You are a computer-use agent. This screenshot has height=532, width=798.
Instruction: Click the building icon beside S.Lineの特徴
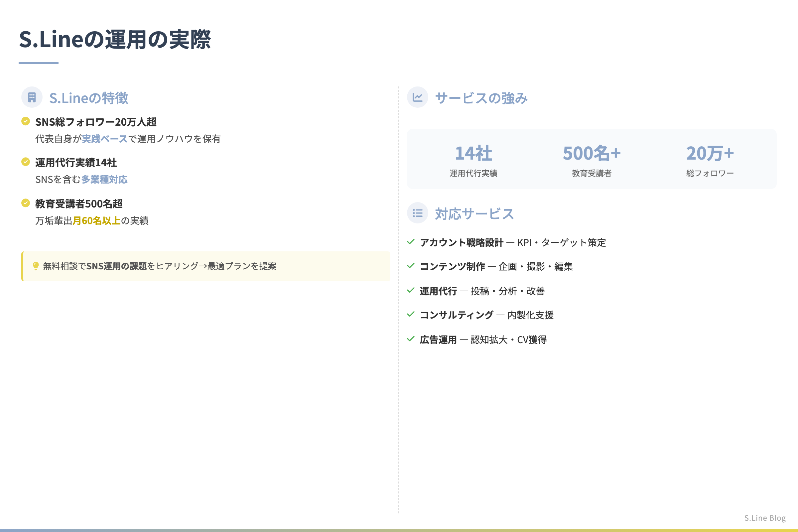pos(32,97)
